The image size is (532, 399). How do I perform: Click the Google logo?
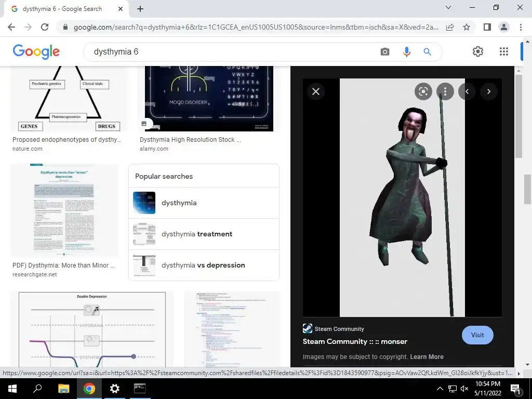(36, 51)
